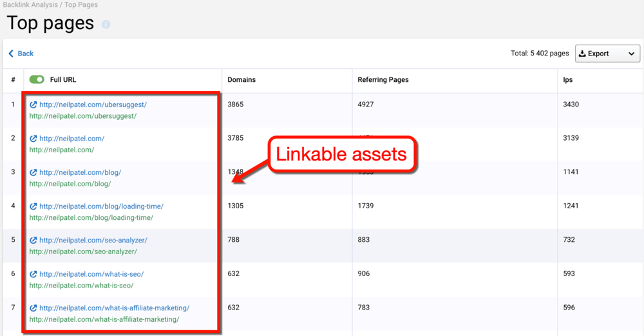Open external link icon for what-is-seo row
This screenshot has height=336, width=644.
(x=33, y=274)
